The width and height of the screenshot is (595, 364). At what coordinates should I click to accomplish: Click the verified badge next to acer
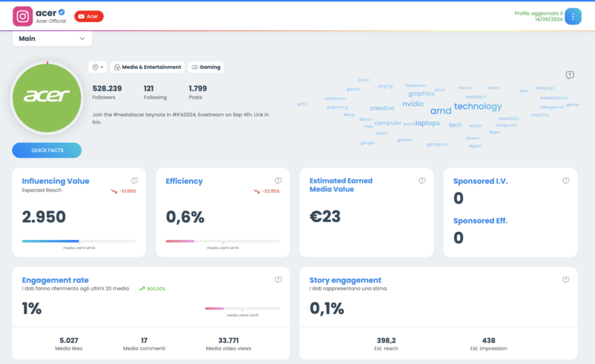tap(62, 12)
